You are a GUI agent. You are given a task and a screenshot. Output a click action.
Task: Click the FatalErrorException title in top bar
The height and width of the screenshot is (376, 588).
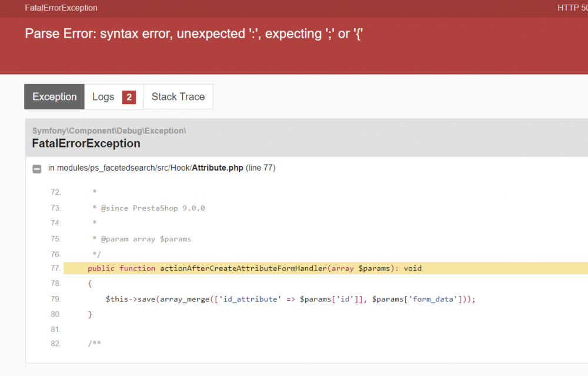(61, 8)
